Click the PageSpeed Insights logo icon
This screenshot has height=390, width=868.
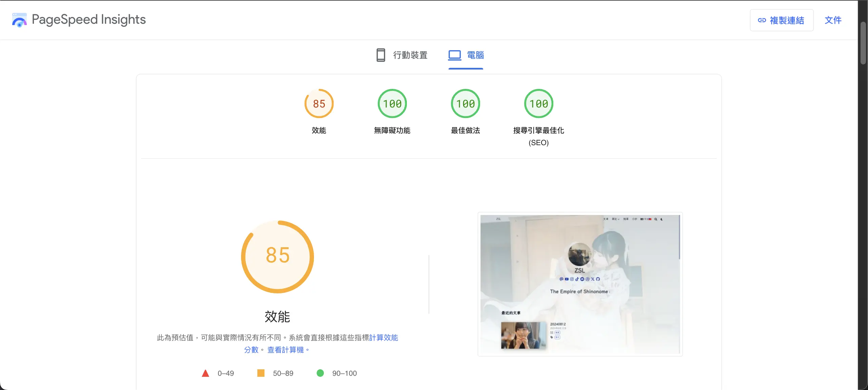point(19,20)
